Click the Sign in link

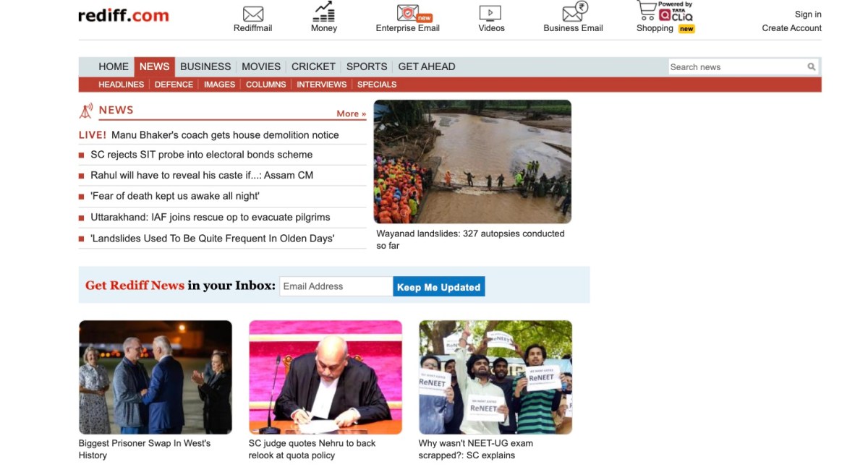tap(807, 14)
